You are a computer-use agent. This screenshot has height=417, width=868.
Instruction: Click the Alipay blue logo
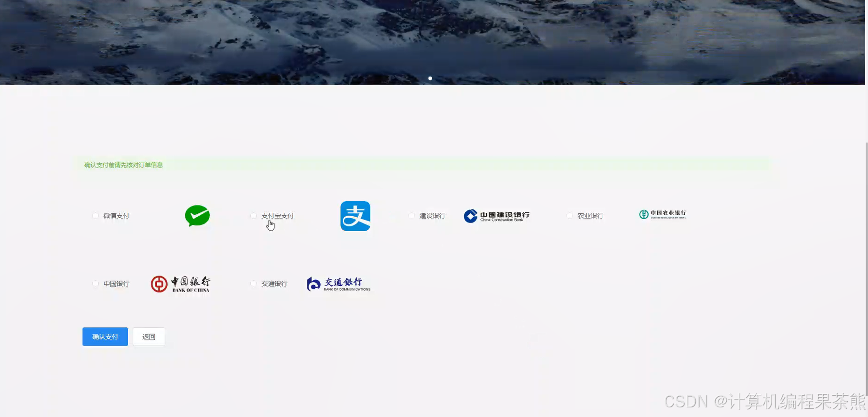(355, 216)
